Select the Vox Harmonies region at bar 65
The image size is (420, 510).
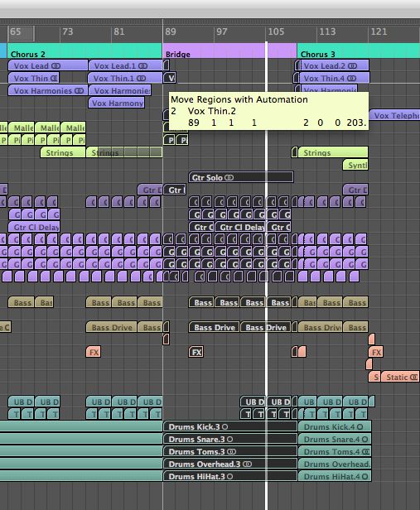point(48,91)
